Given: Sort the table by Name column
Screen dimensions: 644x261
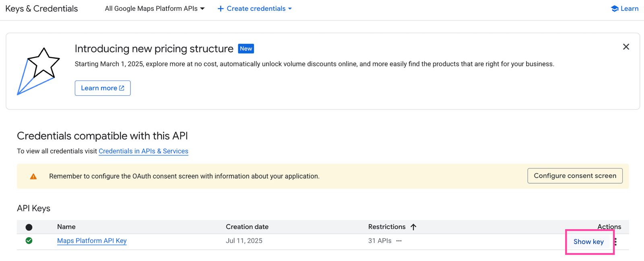Looking at the screenshot, I should click(66, 227).
